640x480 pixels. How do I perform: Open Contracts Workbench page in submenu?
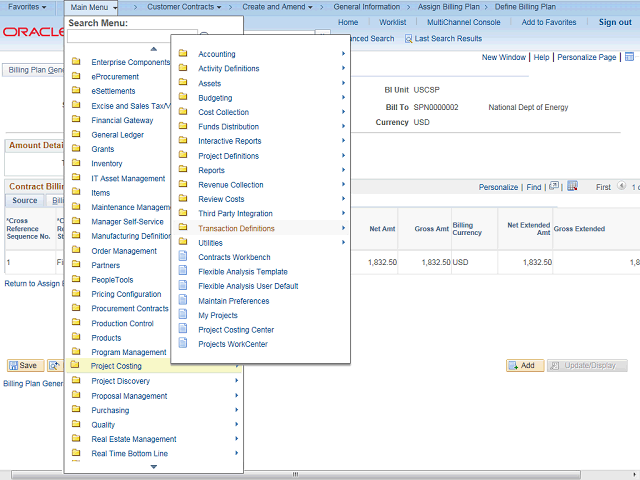(x=234, y=257)
